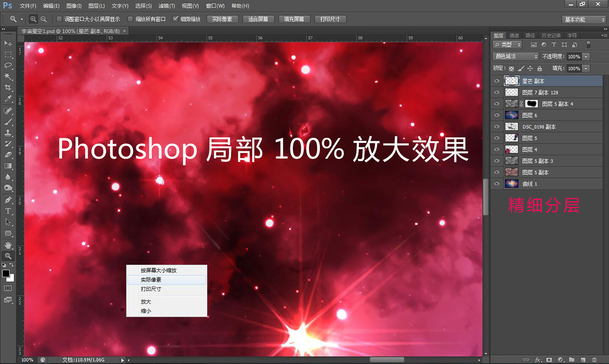This screenshot has width=609, height=364.
Task: Open the 图像(I) menu
Action: pos(74,6)
